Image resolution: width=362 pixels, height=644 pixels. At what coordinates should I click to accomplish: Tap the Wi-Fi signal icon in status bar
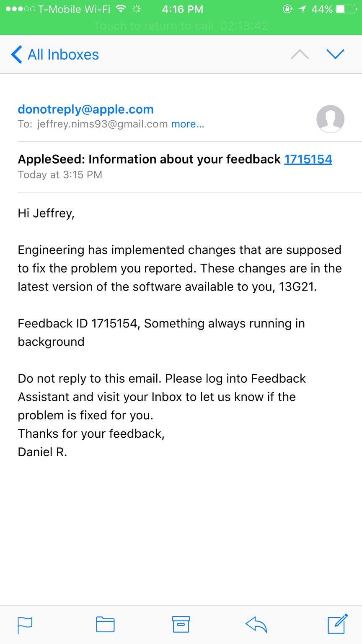121,9
